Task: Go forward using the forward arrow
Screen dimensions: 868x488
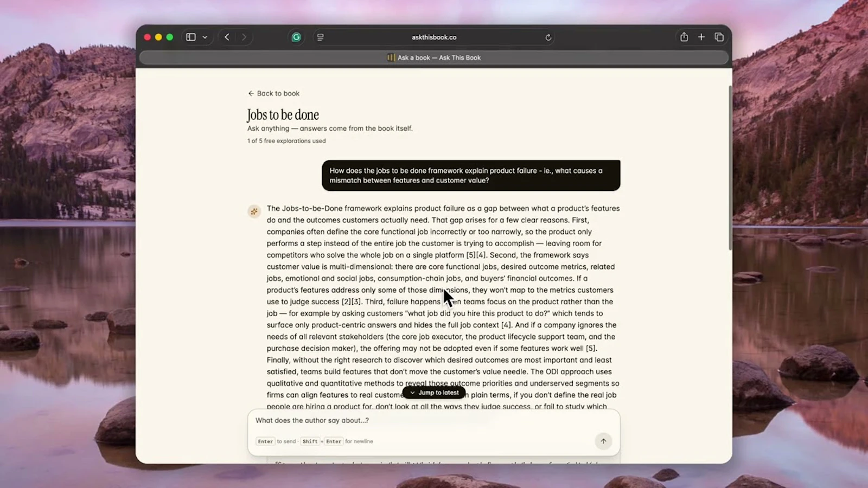Action: [x=244, y=37]
